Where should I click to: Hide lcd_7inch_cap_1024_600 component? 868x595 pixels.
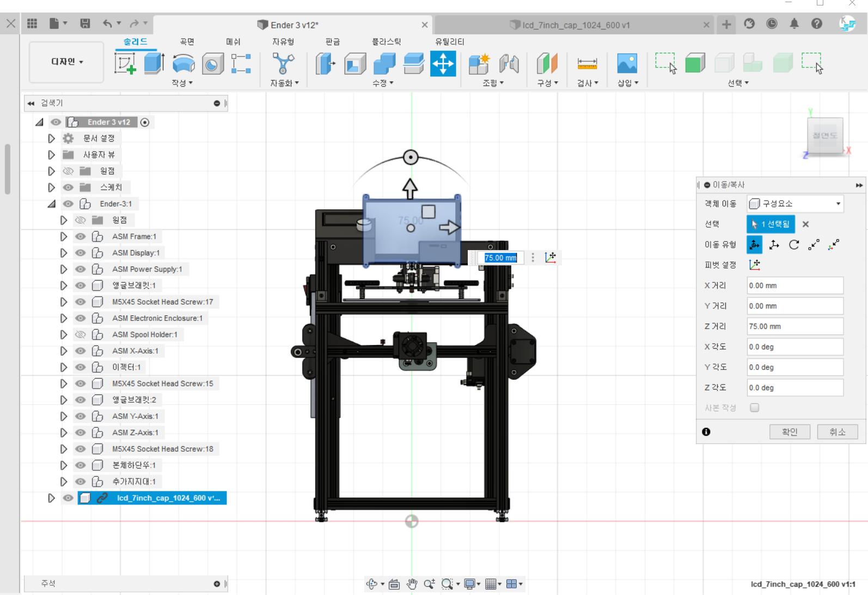(x=68, y=498)
